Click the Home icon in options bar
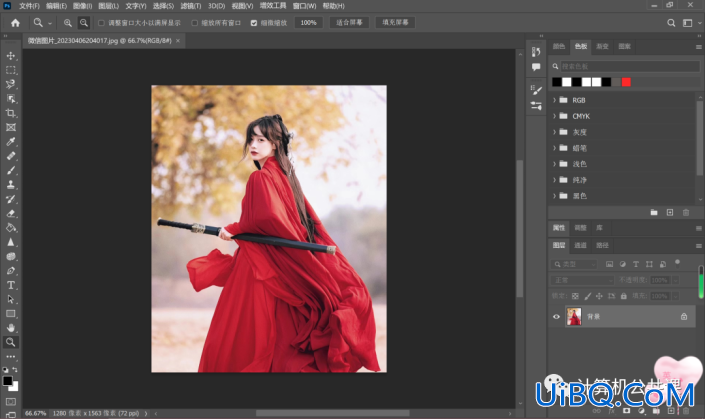The height and width of the screenshot is (419, 705). pos(15,22)
